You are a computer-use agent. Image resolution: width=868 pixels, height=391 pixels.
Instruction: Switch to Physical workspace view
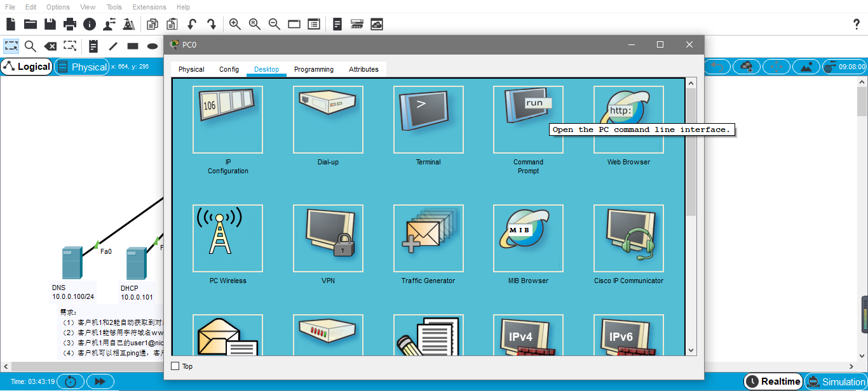tap(82, 67)
